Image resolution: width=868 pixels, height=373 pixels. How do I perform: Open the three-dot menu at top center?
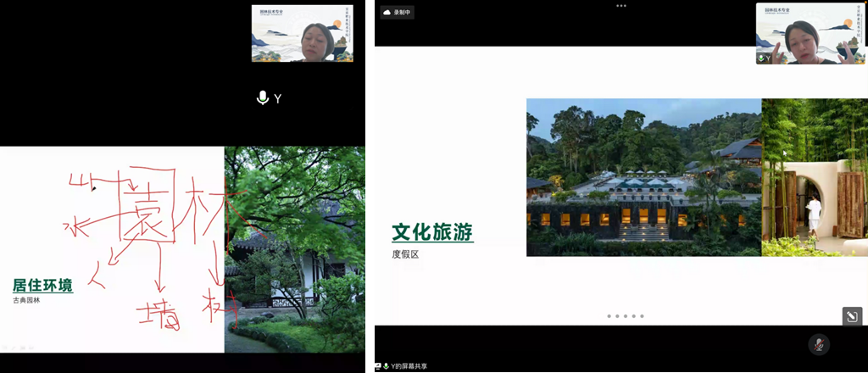pos(621,5)
